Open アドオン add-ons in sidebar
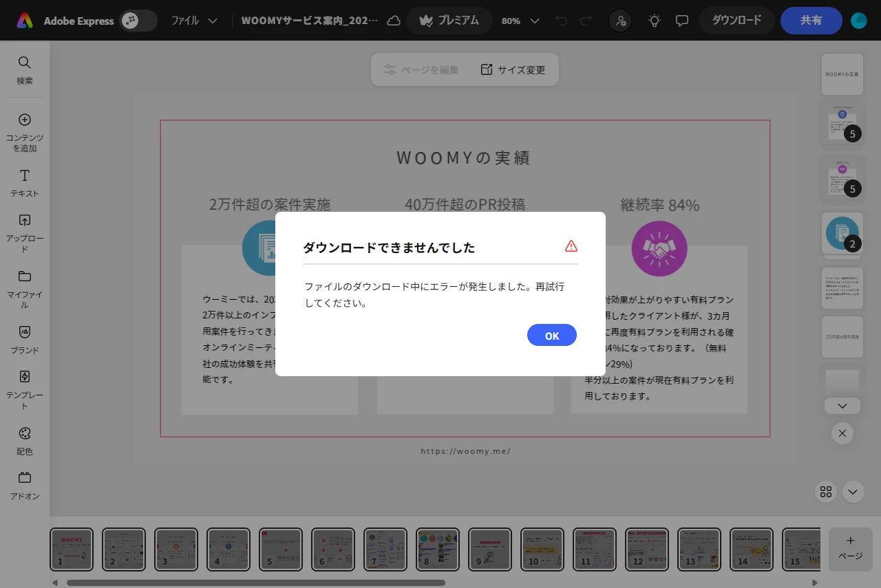The height and width of the screenshot is (588, 881). [25, 486]
